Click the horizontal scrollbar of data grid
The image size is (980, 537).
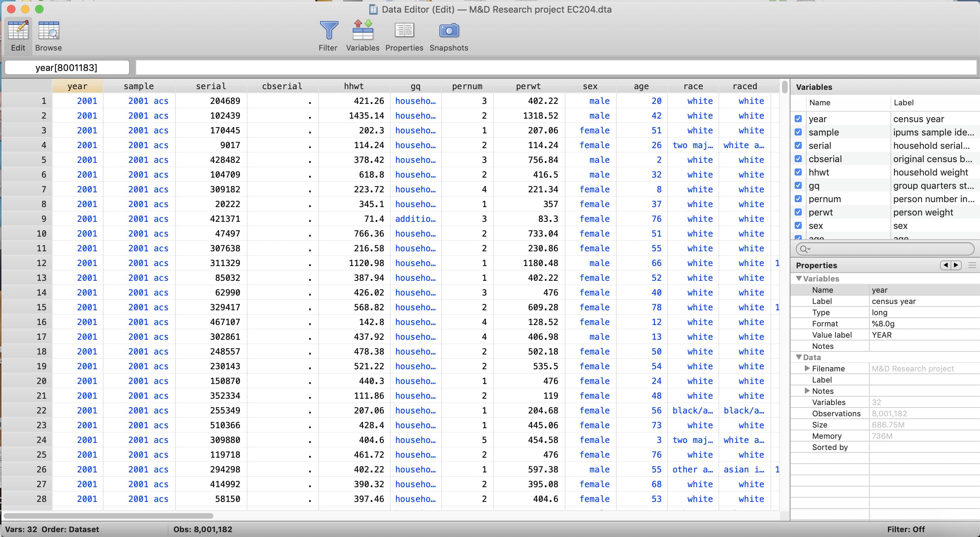108,516
